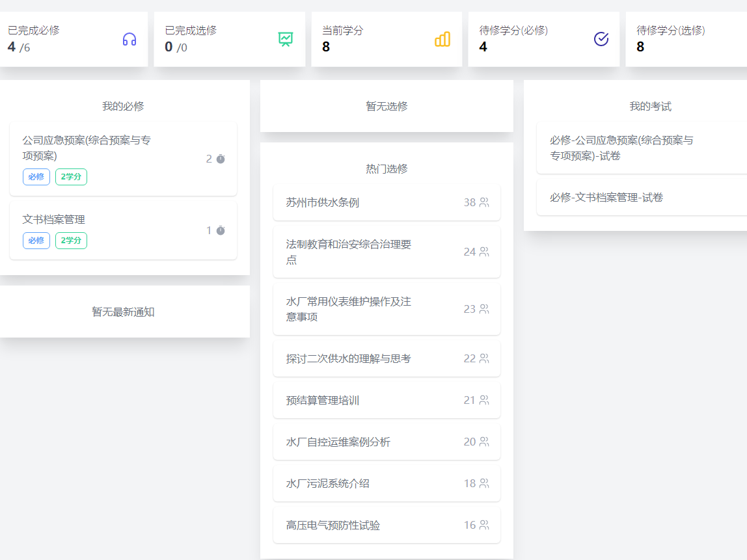Select the 法制教育和治安综合治理要点 elective
The image size is (747, 560).
pos(349,252)
